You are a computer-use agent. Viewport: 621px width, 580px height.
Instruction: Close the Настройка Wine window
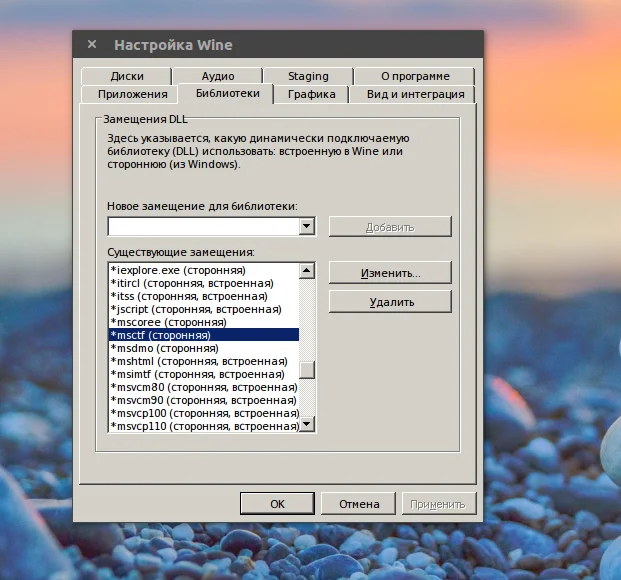click(92, 44)
